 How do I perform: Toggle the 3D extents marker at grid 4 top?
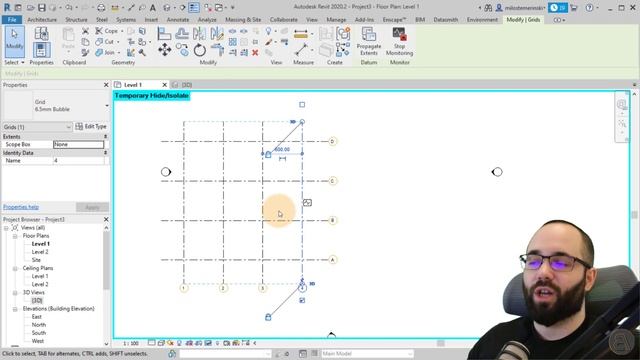293,122
